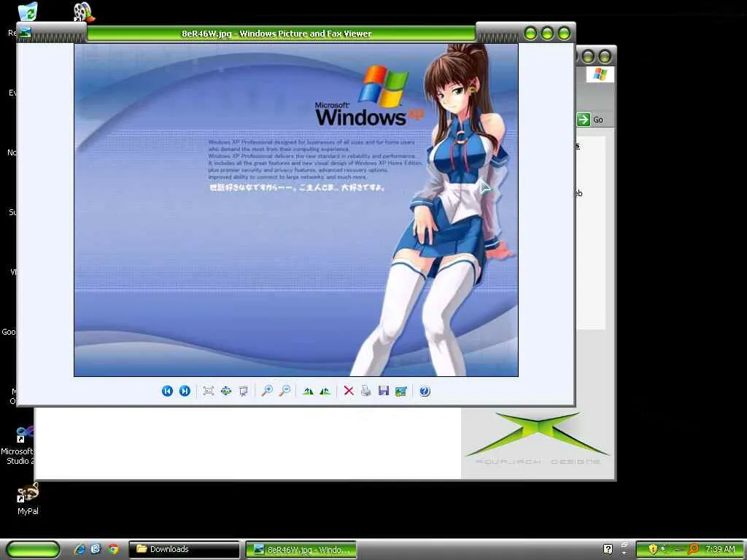Click the orange magnifier tray icon
Image resolution: width=747 pixels, height=560 pixels.
[x=694, y=549]
